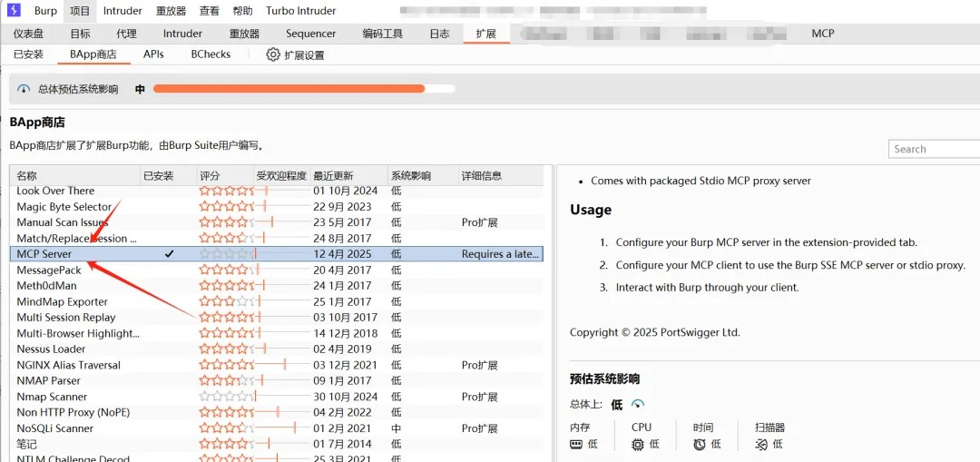Switch to the 目标 tab
Screen dimensions: 980x462
[x=80, y=34]
